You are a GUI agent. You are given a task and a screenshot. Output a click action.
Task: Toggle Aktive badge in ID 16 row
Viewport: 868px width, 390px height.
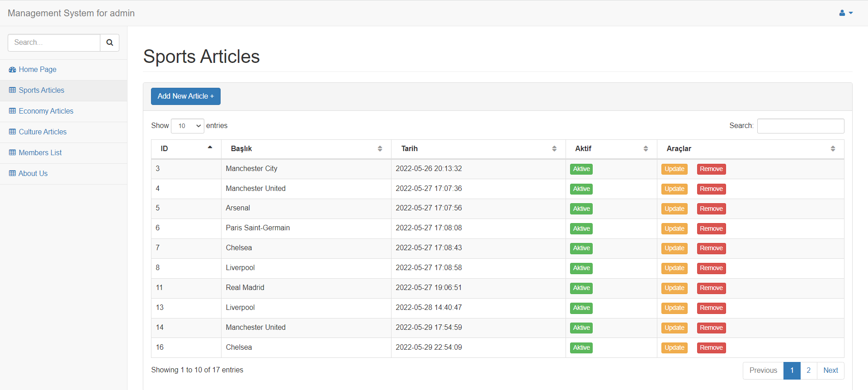581,348
